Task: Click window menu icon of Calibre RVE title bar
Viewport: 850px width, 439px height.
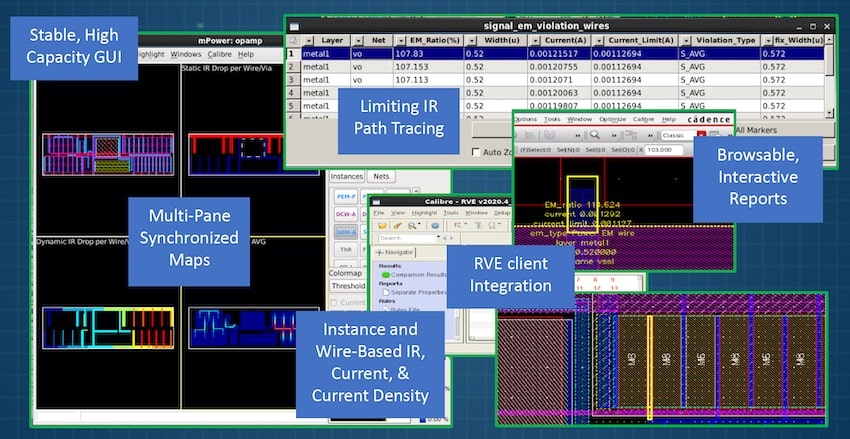Action: point(376,202)
